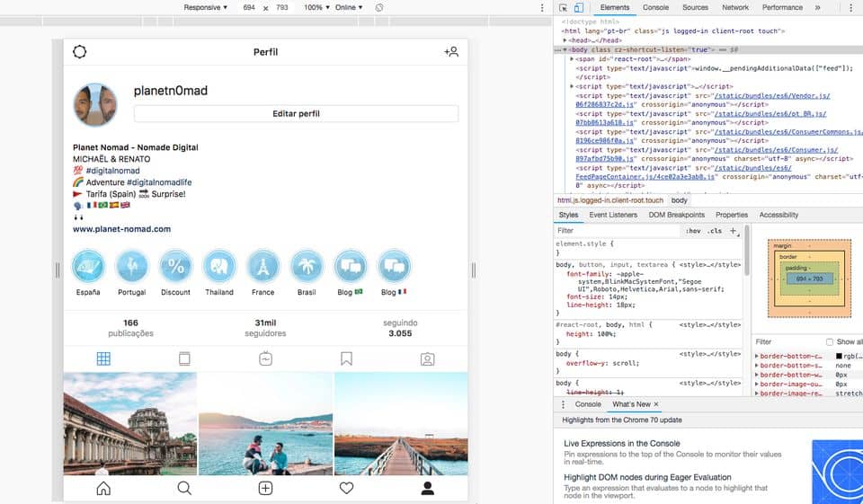Expand border-bottom-c… computed property
Image resolution: width=863 pixels, height=504 pixels.
point(757,356)
